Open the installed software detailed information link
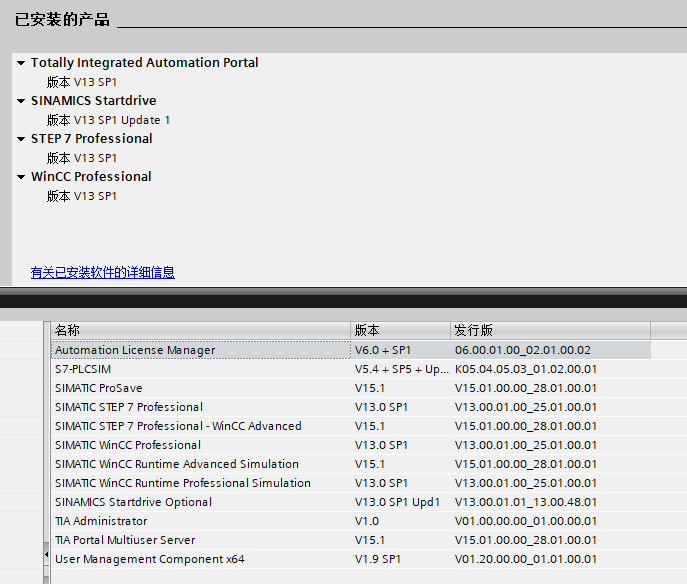The width and height of the screenshot is (687, 584). [x=102, y=272]
